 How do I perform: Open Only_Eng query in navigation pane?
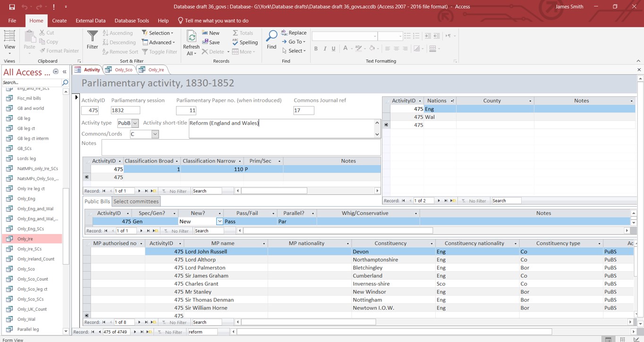[x=26, y=199]
